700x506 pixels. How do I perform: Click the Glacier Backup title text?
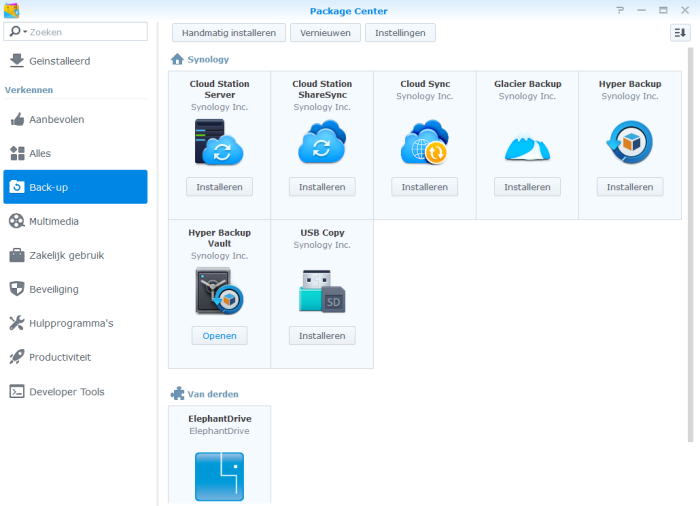[x=528, y=84]
